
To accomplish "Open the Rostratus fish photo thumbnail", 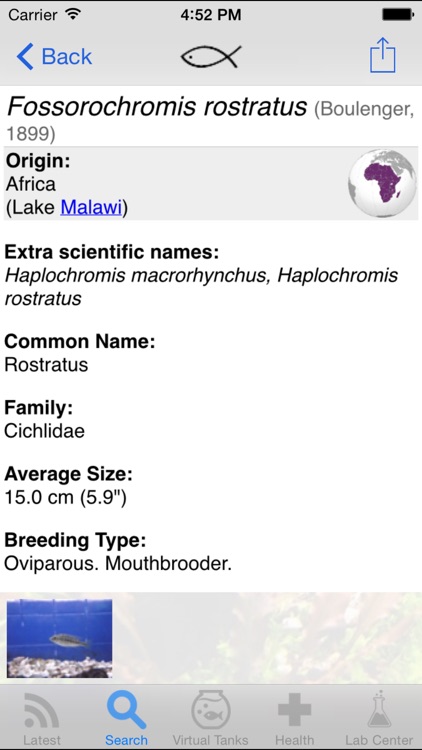I will [59, 638].
